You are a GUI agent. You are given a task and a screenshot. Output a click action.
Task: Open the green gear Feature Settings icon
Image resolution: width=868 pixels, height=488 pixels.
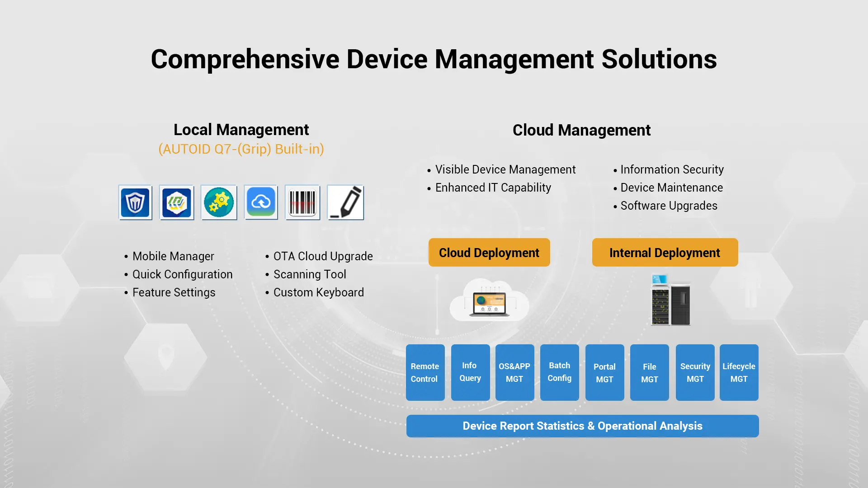219,202
